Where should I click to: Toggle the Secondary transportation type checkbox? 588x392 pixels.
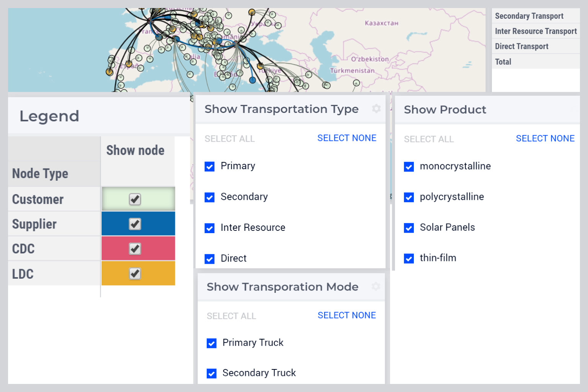point(209,198)
